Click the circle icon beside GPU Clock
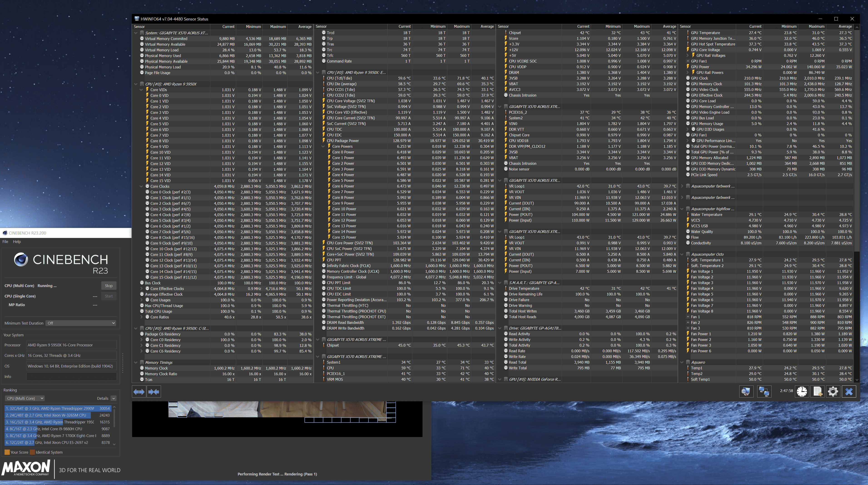 click(688, 78)
